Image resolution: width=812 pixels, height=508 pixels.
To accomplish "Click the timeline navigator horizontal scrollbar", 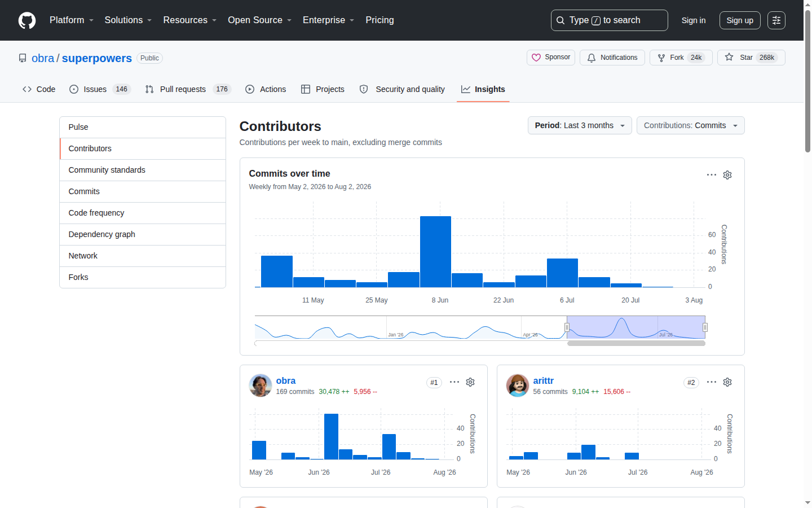I will [636, 343].
